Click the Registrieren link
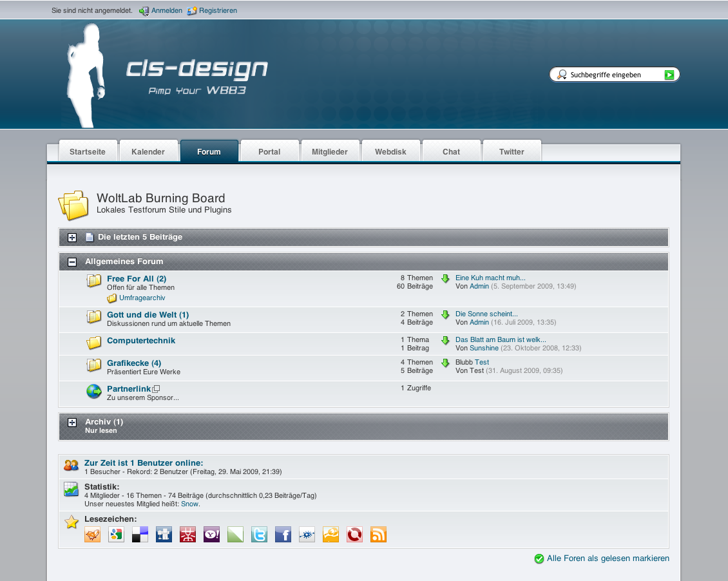 click(x=218, y=10)
